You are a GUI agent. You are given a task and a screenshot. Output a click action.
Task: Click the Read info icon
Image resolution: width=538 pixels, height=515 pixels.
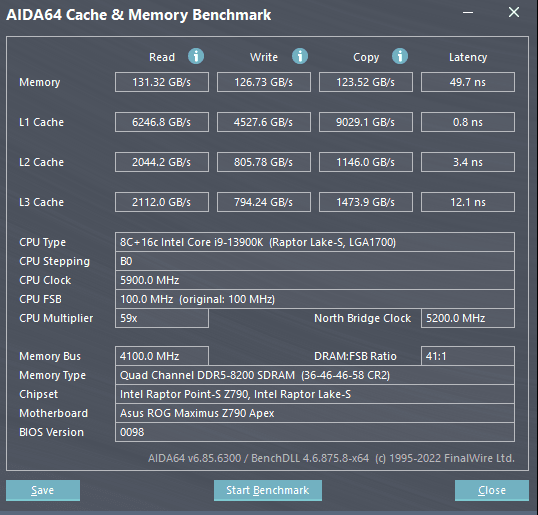click(x=196, y=56)
